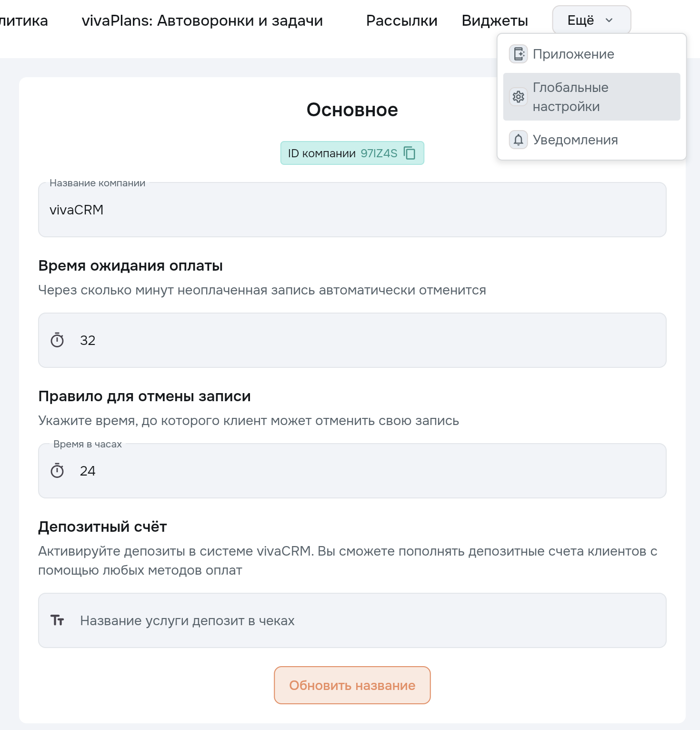The width and height of the screenshot is (700, 730).
Task: Switch to the Виджеты tab
Action: click(x=495, y=20)
